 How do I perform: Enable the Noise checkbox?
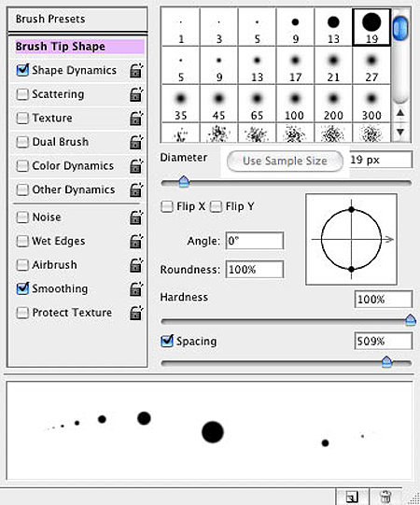click(x=22, y=217)
